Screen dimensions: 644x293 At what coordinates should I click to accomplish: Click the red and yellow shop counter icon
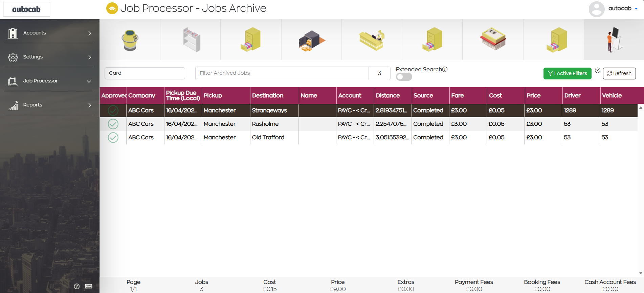coord(493,39)
